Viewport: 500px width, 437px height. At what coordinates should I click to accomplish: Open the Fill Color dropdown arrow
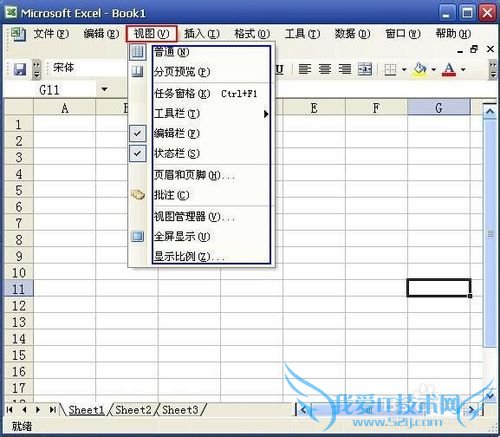point(433,70)
